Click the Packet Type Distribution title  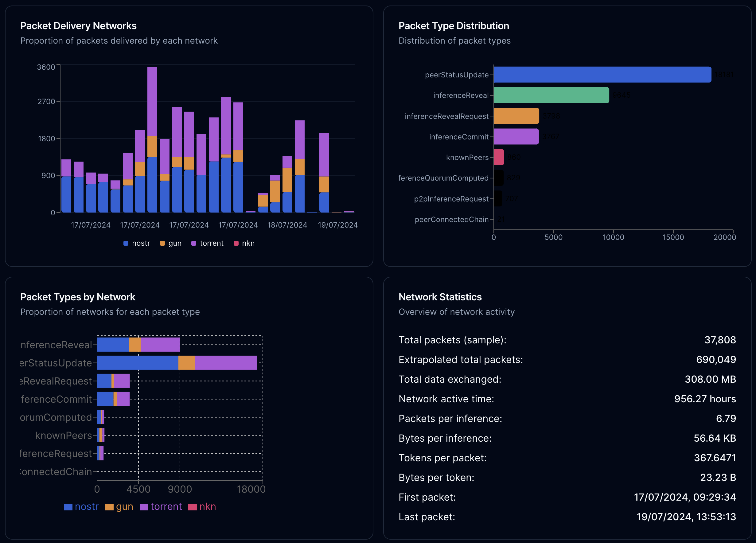pos(454,26)
